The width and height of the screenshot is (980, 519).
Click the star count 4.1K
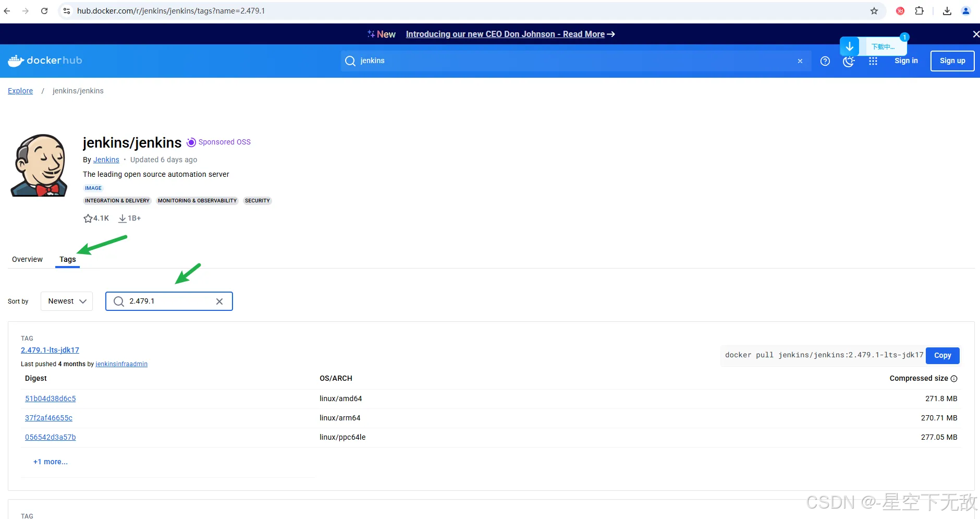pos(96,218)
